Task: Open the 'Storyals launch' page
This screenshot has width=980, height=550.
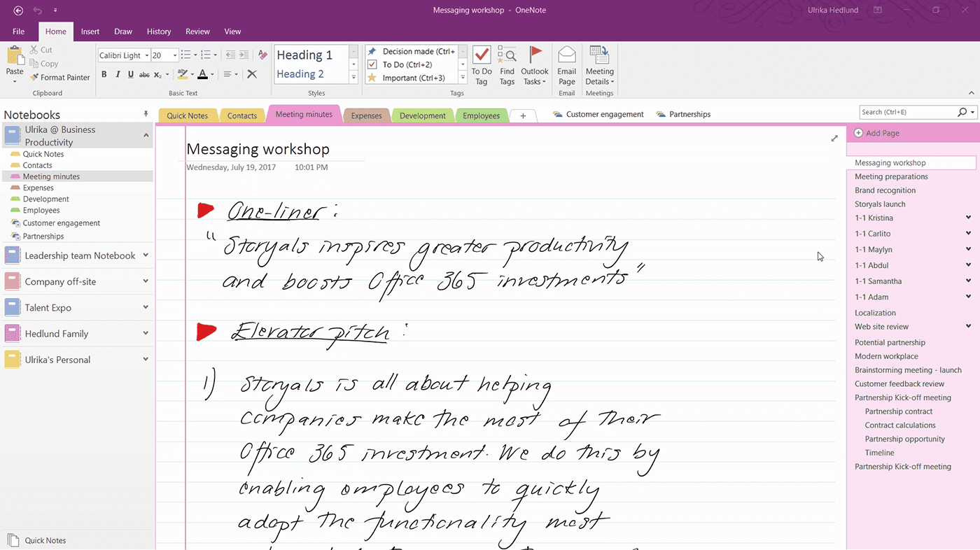Action: click(x=880, y=204)
